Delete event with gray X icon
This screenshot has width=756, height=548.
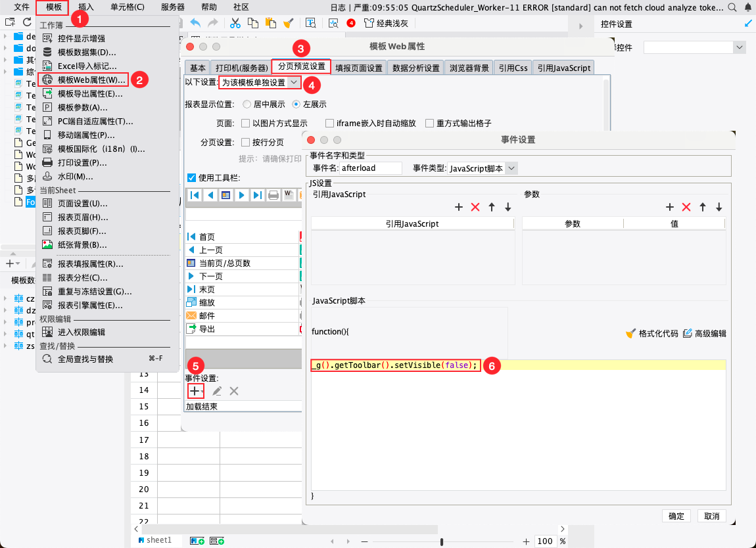pos(234,391)
